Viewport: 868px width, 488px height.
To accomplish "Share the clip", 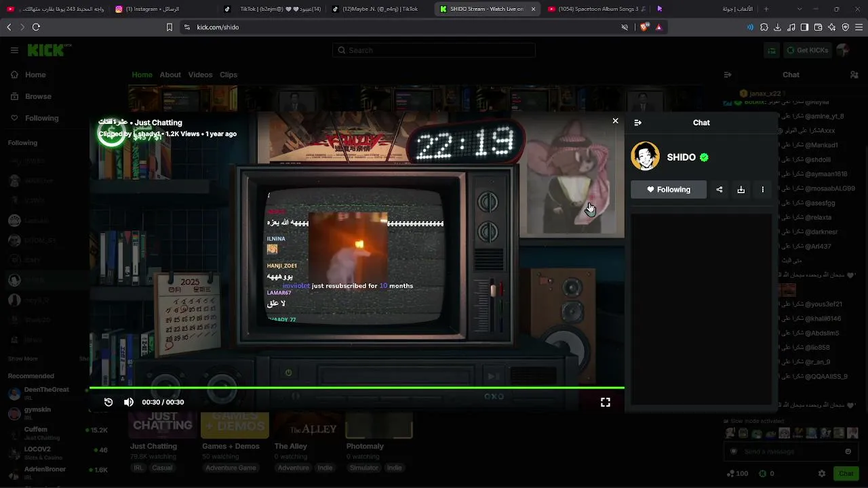I will pyautogui.click(x=719, y=190).
